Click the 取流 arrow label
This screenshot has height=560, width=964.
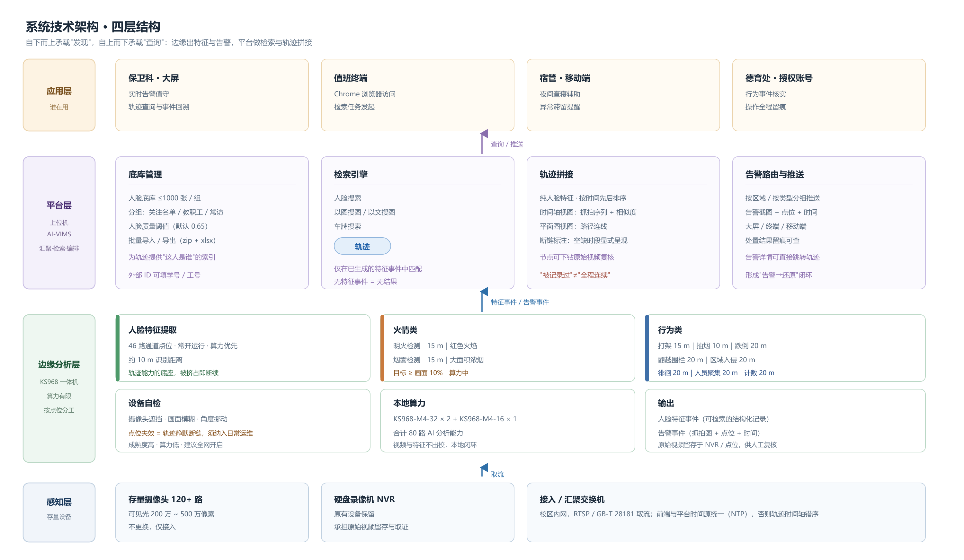coord(497,474)
